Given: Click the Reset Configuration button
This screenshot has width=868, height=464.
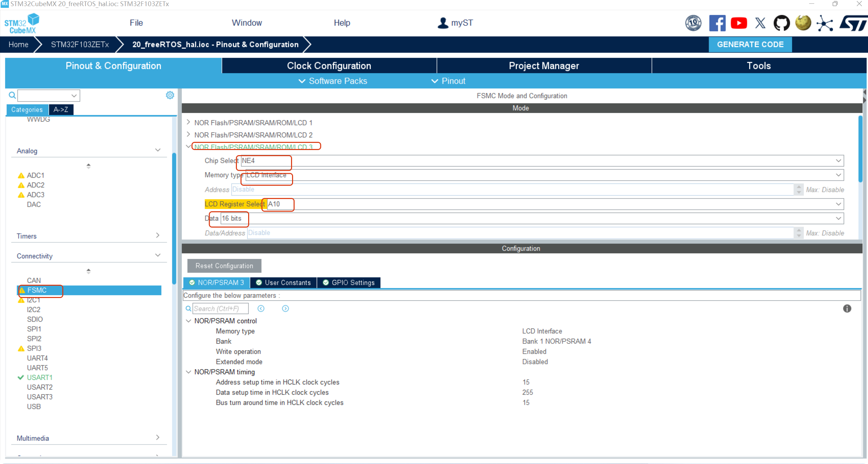Looking at the screenshot, I should pos(224,266).
